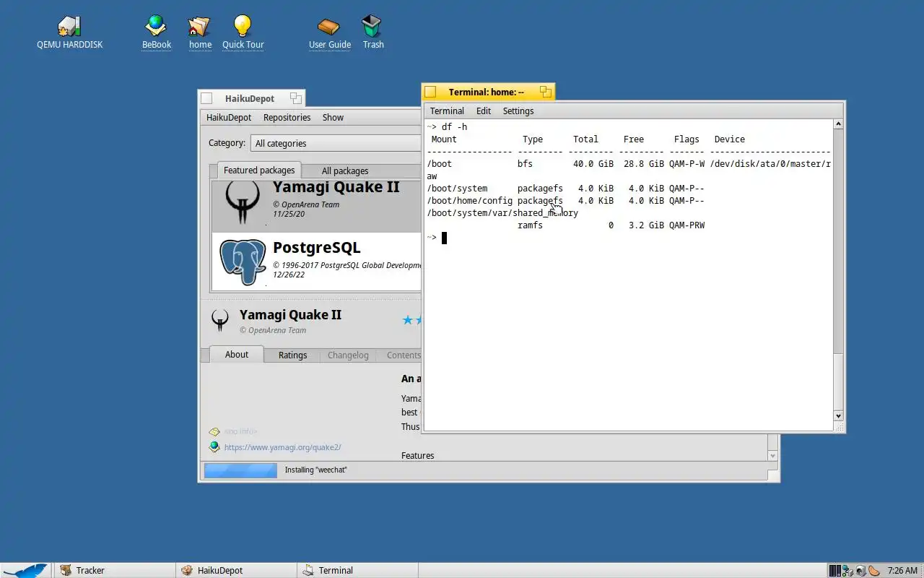Click the 'Installing "weechat"' status text
924x578 pixels.
316,470
